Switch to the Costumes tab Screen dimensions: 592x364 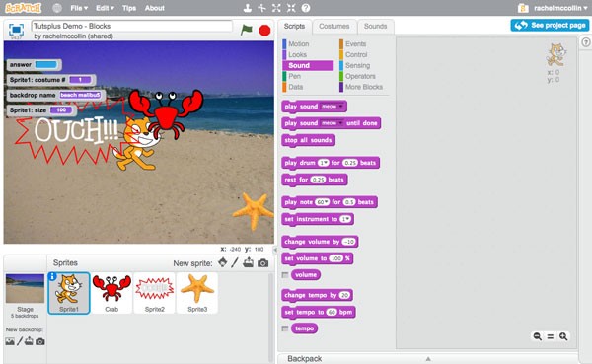[334, 26]
